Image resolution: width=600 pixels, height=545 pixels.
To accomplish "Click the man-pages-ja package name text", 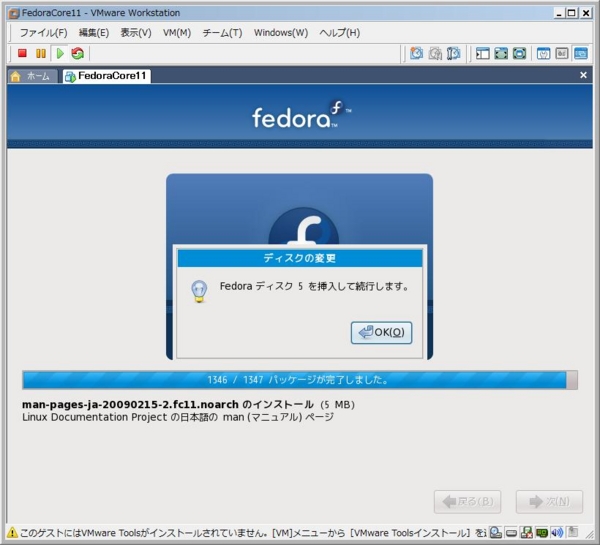I will (x=130, y=405).
